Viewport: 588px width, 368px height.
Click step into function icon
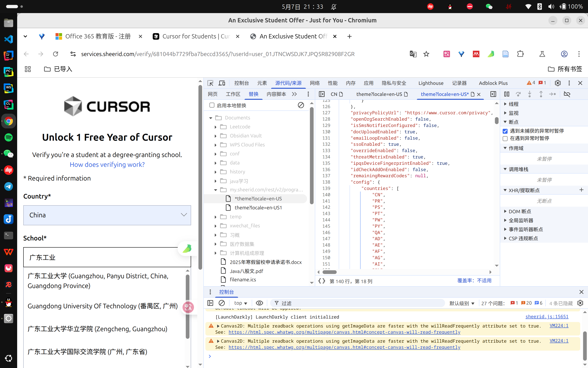529,94
